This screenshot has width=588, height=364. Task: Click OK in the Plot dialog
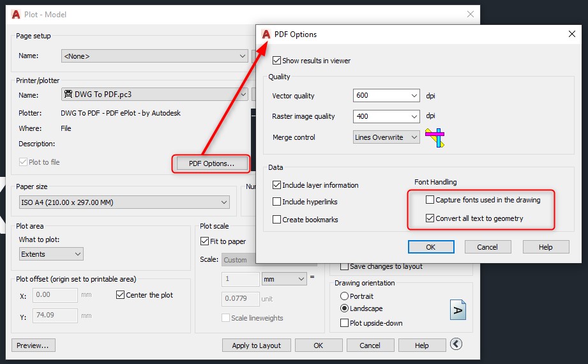pos(319,345)
